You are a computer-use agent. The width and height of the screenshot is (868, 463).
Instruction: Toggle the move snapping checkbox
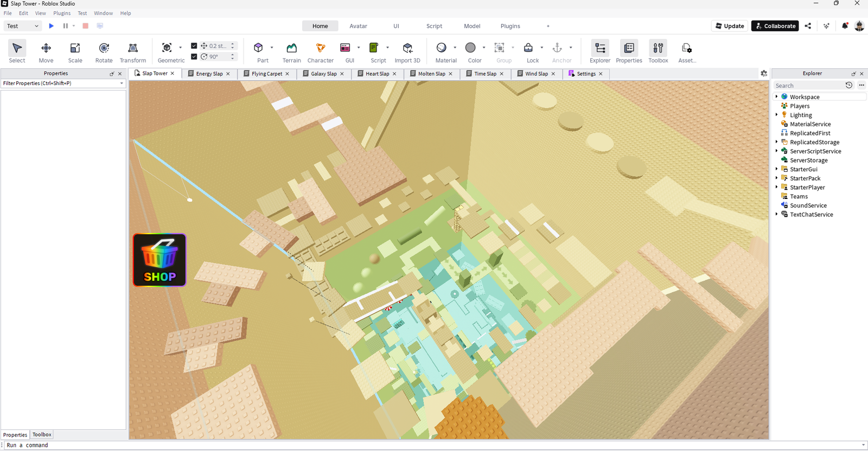[x=194, y=46]
